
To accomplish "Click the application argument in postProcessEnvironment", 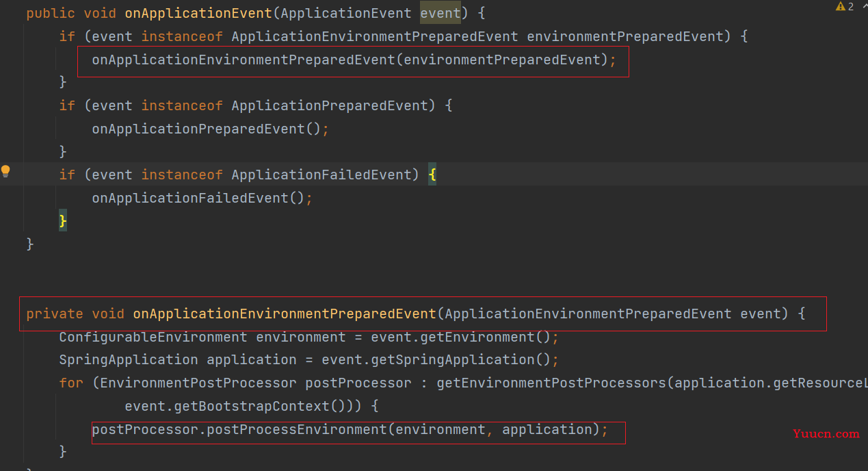I will [x=547, y=429].
